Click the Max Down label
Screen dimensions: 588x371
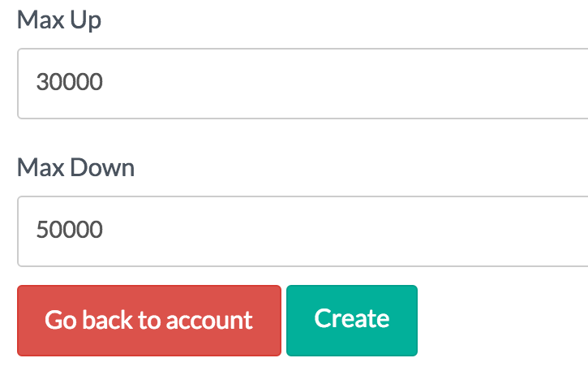76,168
